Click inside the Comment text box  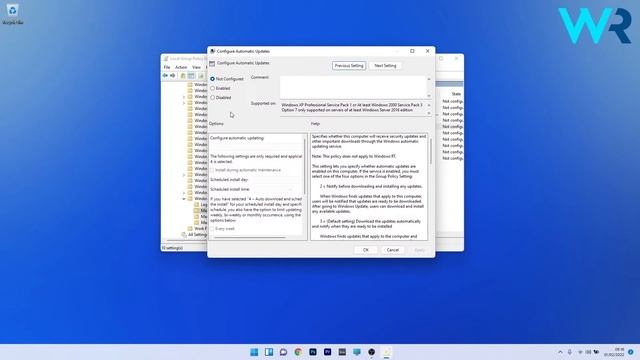353,87
